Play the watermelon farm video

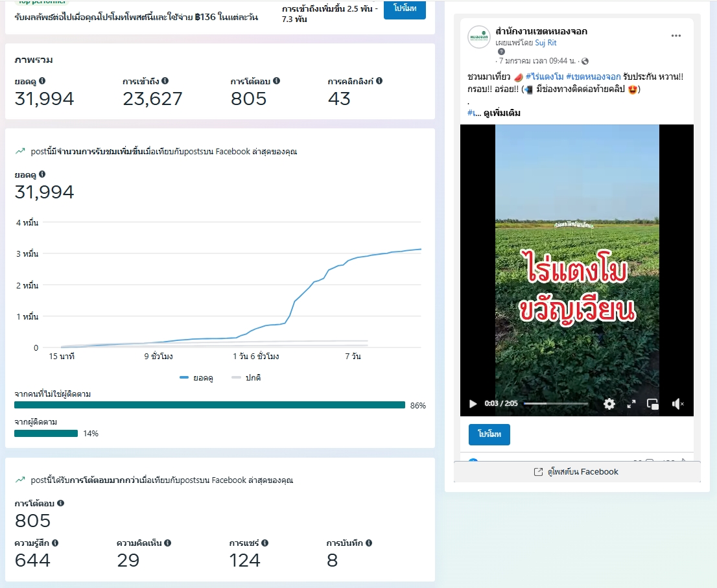pos(473,404)
